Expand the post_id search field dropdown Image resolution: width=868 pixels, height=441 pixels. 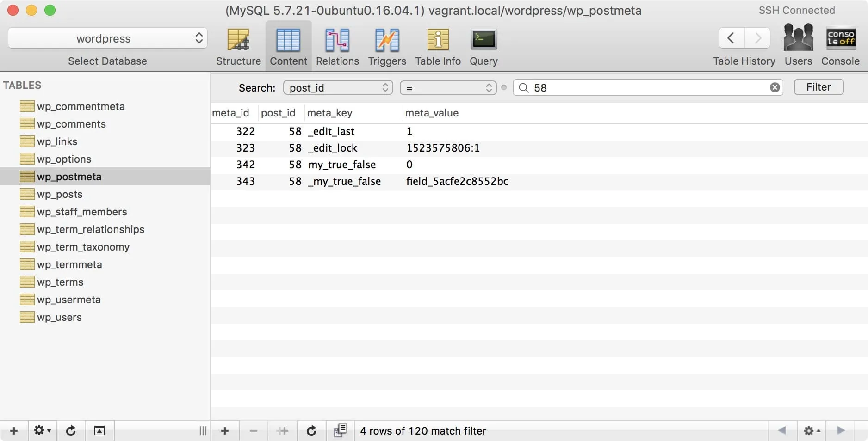point(338,88)
